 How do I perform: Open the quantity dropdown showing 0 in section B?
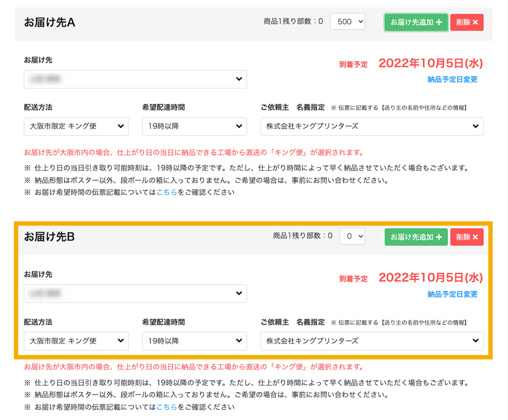[x=352, y=236]
